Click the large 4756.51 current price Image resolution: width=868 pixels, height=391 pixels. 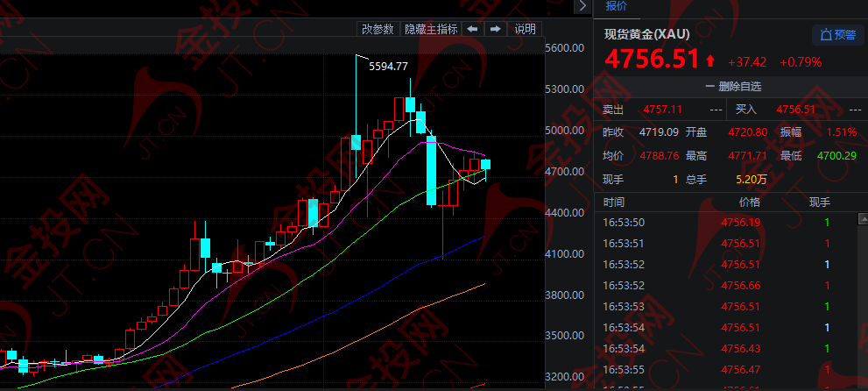652,60
